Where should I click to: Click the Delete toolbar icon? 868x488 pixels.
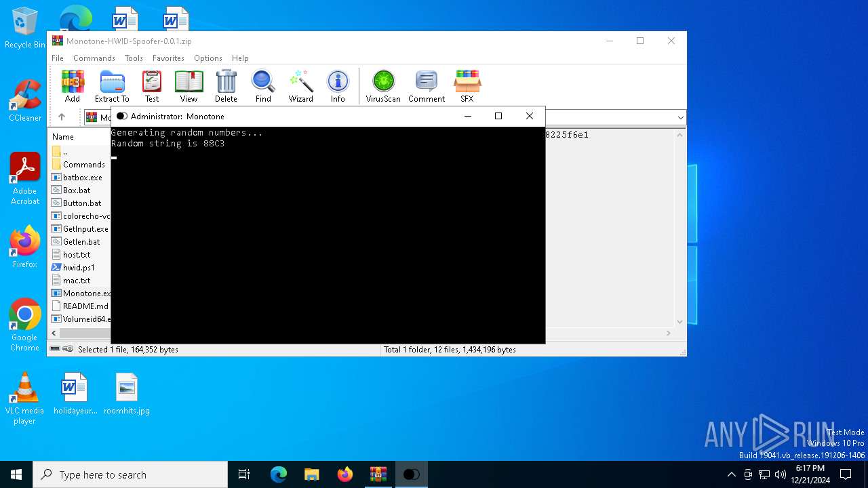(226, 86)
